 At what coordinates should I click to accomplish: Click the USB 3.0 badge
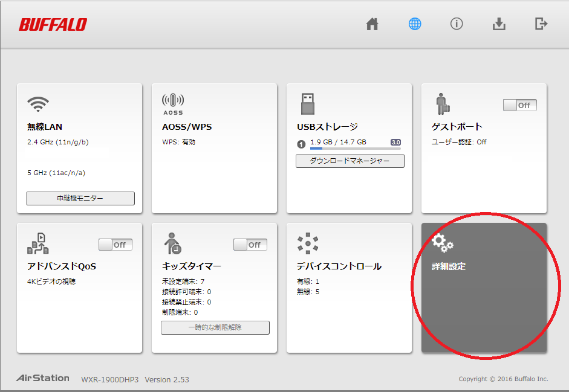point(395,142)
